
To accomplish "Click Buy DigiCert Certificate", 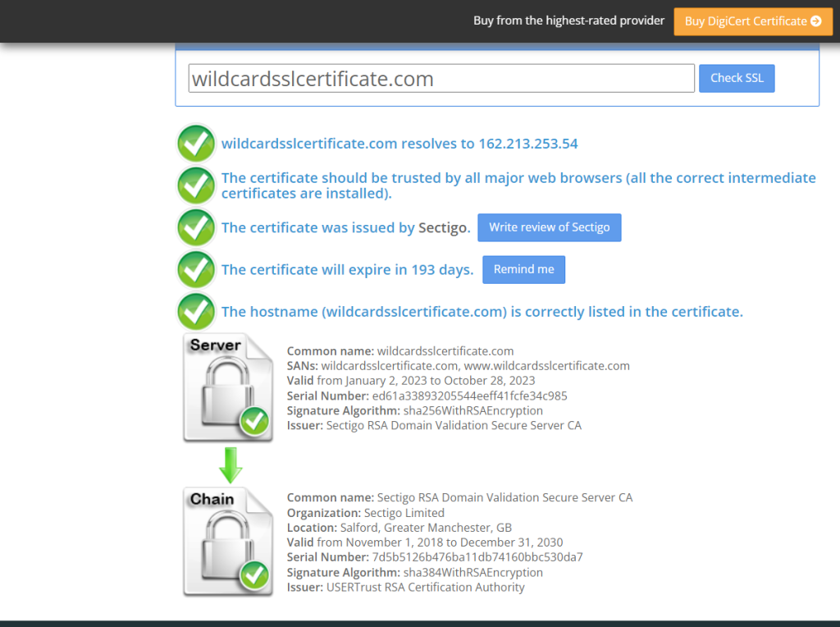I will click(752, 21).
